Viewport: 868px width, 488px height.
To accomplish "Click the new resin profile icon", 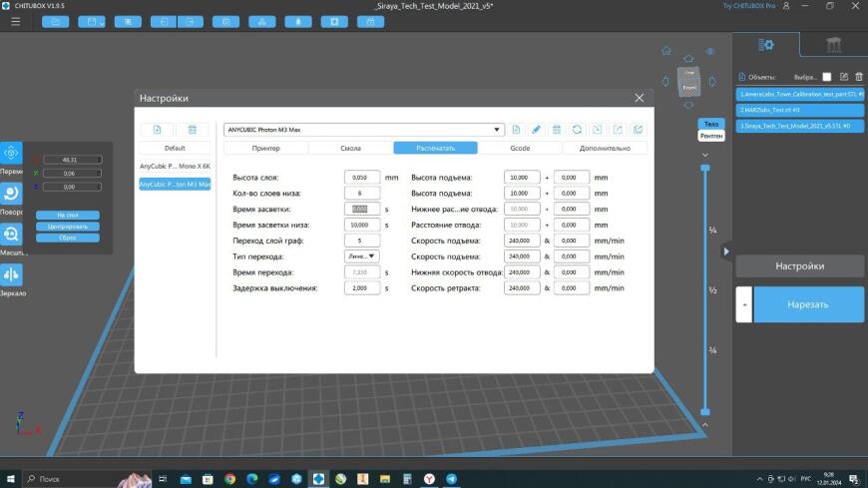I will [516, 130].
